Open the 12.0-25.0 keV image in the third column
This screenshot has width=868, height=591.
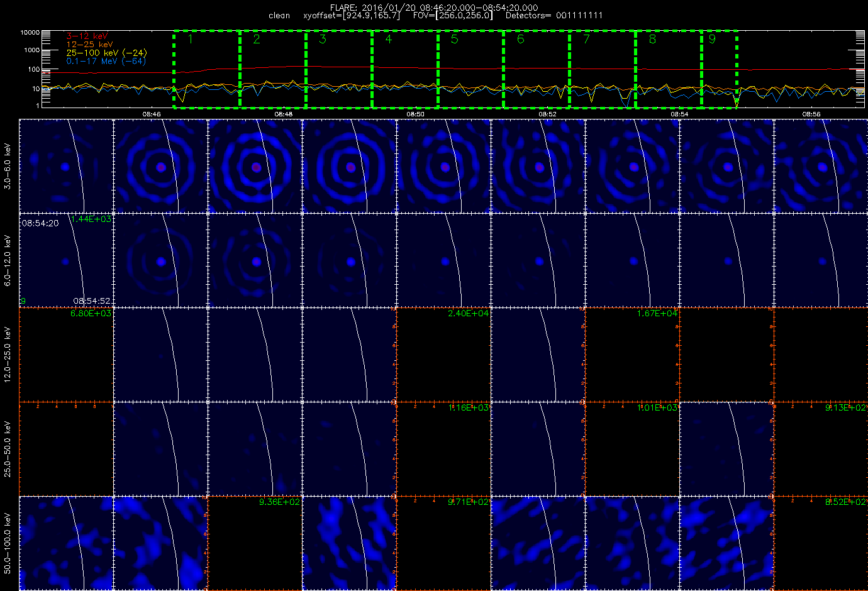[x=255, y=355]
